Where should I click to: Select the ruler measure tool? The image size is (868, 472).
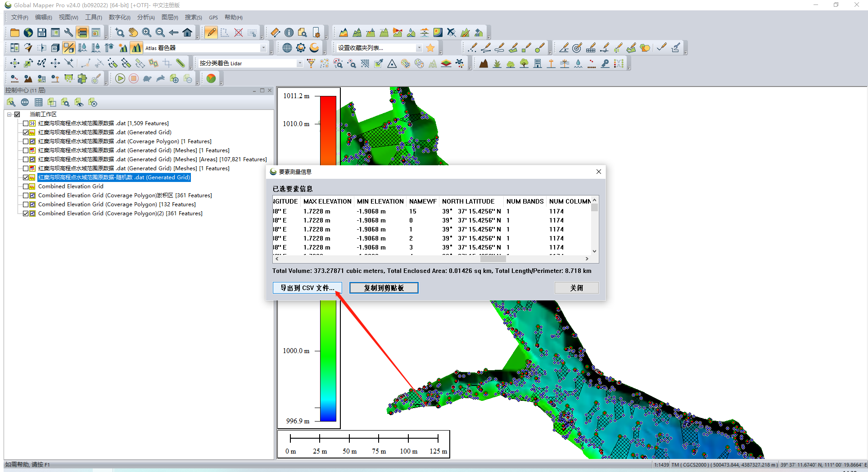[x=275, y=32]
